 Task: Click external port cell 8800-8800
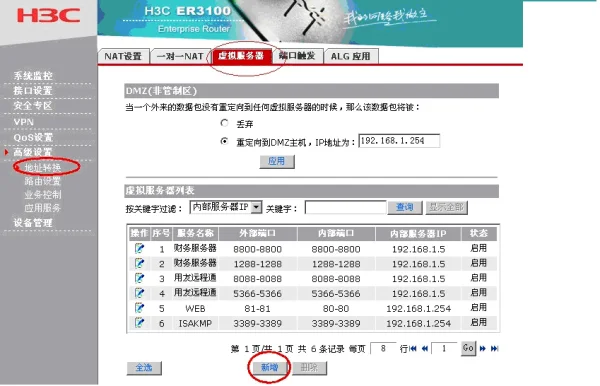point(258,249)
